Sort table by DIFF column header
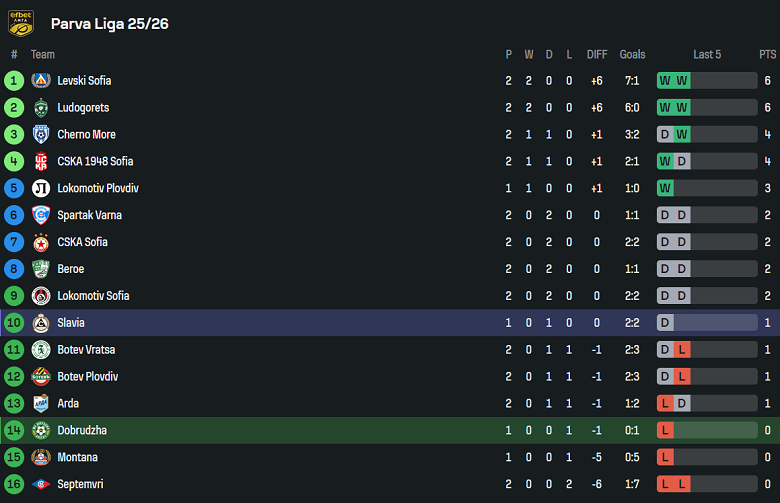The image size is (780, 503). point(597,55)
